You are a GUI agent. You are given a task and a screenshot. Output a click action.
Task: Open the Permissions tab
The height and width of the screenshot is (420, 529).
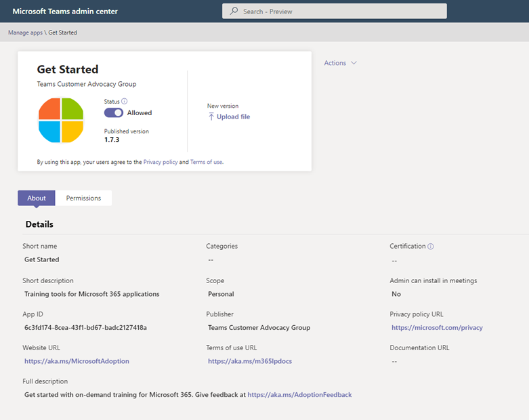click(x=83, y=198)
